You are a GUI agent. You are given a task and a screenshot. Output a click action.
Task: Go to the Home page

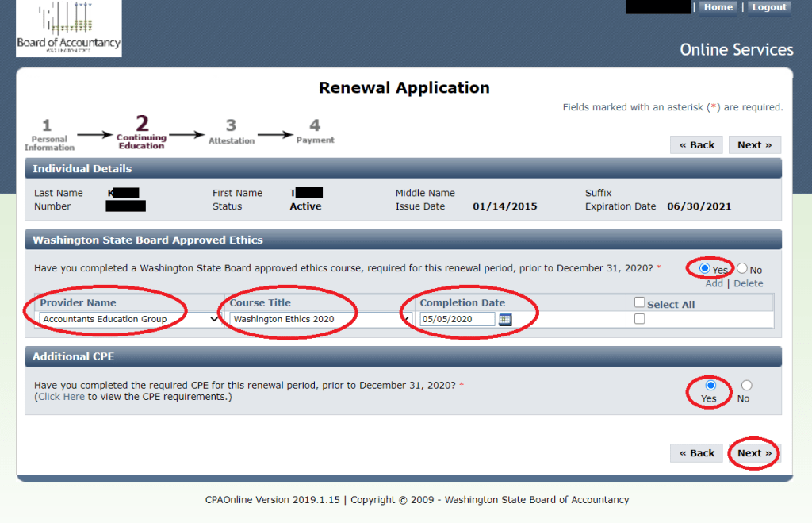coord(718,7)
